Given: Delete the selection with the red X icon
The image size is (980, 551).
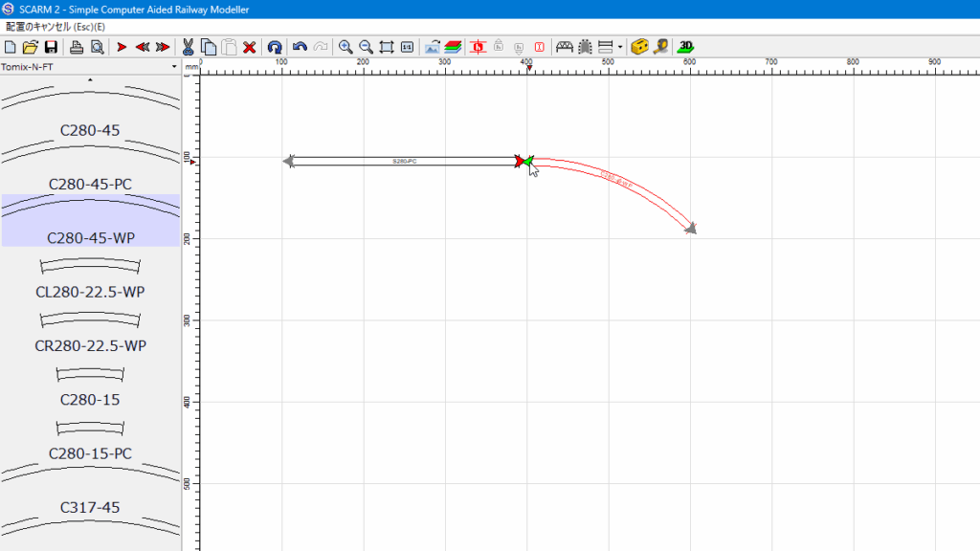Looking at the screenshot, I should pyautogui.click(x=249, y=47).
